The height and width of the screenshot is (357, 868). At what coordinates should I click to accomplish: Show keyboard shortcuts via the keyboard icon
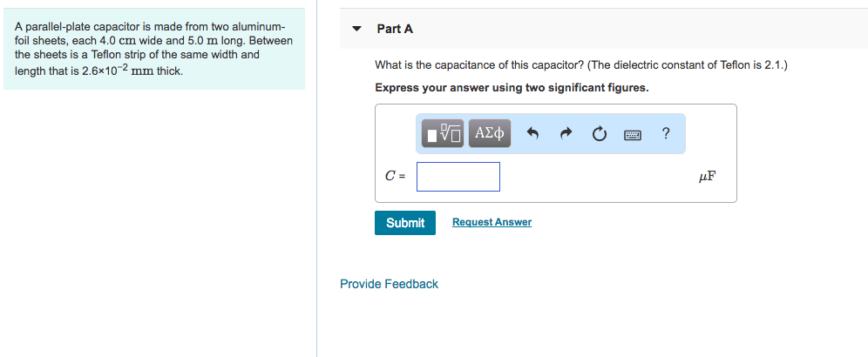(x=632, y=134)
